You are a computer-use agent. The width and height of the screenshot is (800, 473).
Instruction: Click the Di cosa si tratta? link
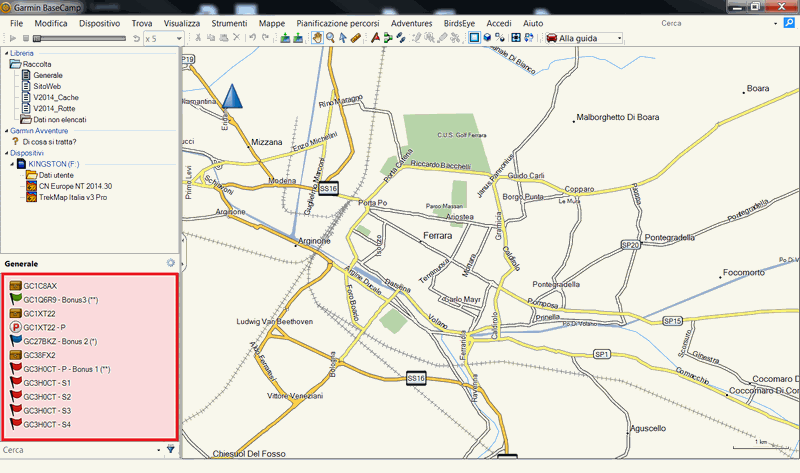coord(49,142)
